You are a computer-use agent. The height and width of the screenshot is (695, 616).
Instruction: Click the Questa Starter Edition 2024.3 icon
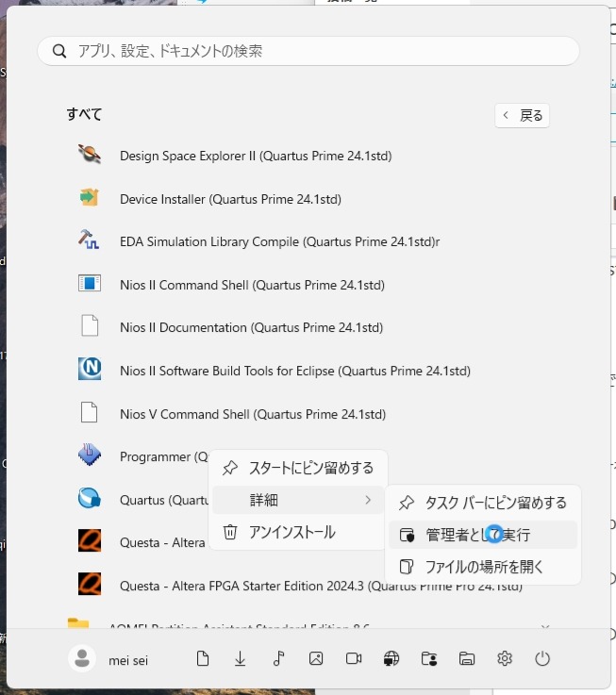(89, 584)
